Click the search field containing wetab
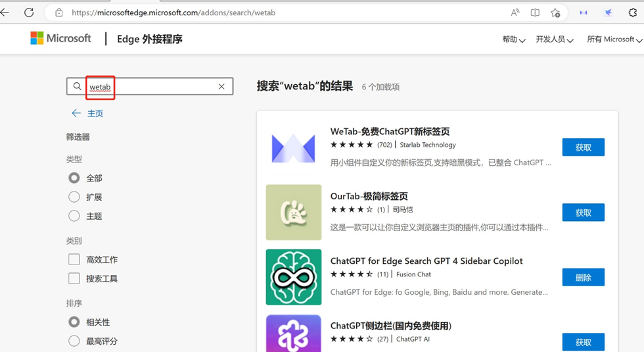The width and height of the screenshot is (644, 352). tap(150, 86)
